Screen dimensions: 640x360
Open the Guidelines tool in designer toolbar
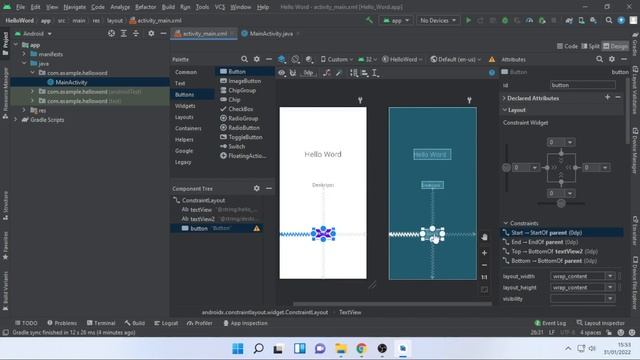coord(375,73)
